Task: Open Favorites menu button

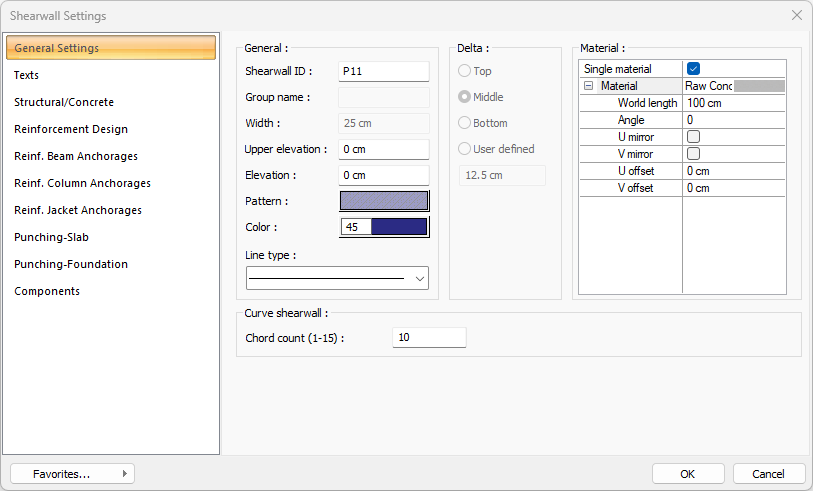Action: 72,473
